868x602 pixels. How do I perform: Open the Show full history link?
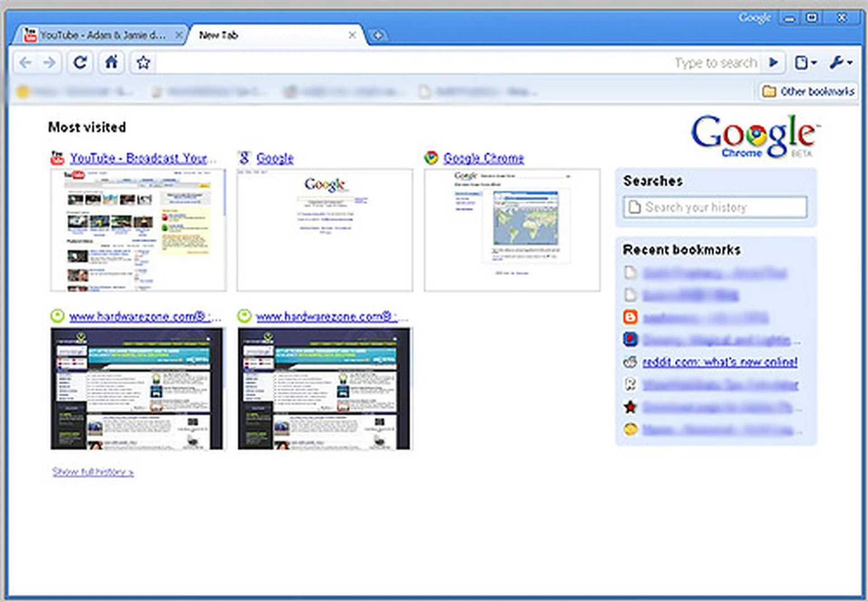tap(92, 472)
